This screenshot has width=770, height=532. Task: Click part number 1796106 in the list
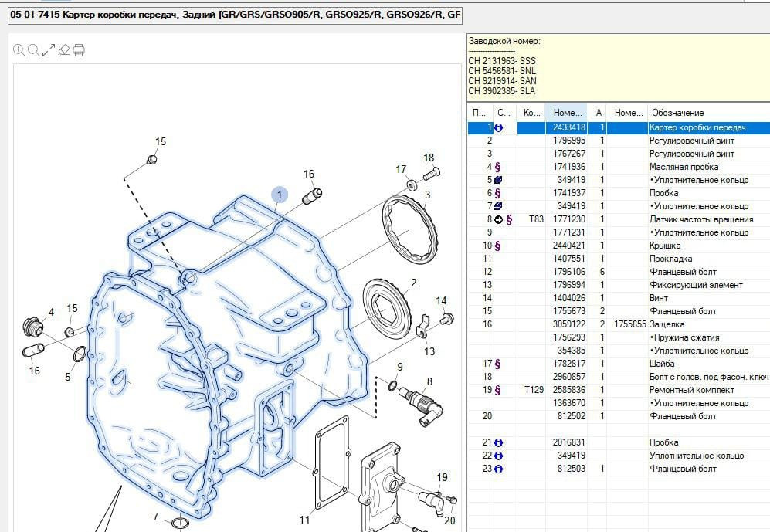coord(568,272)
